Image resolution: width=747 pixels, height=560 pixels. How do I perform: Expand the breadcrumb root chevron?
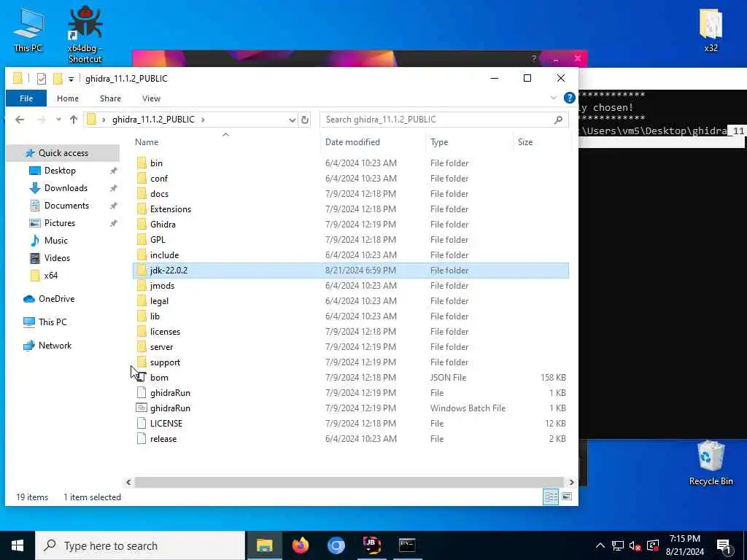pyautogui.click(x=104, y=120)
